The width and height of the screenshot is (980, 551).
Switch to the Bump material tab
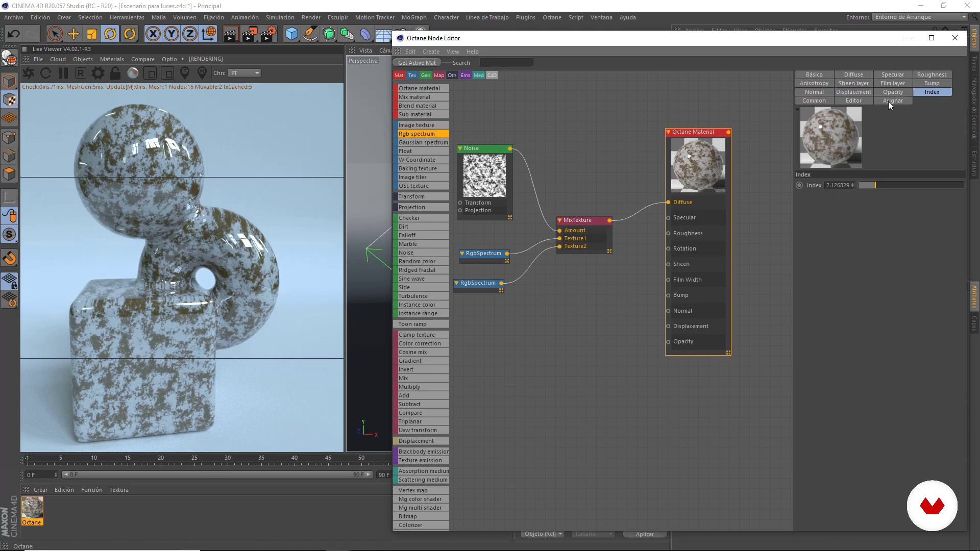[x=932, y=83]
